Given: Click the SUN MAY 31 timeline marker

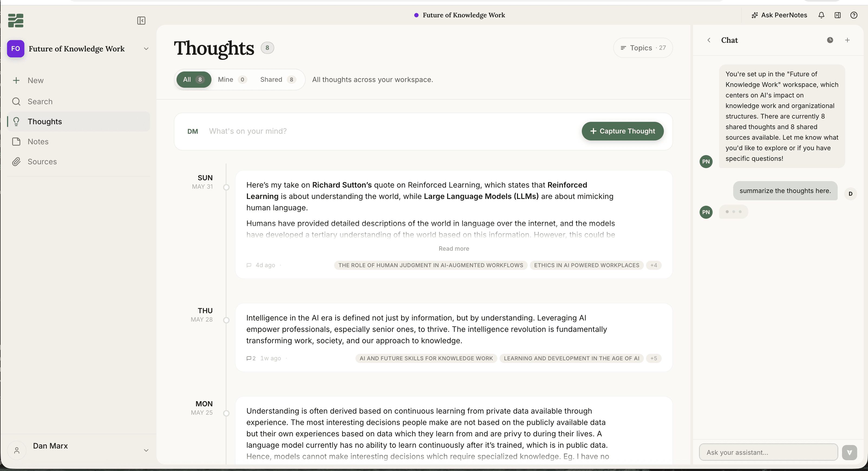Looking at the screenshot, I should click(x=226, y=187).
